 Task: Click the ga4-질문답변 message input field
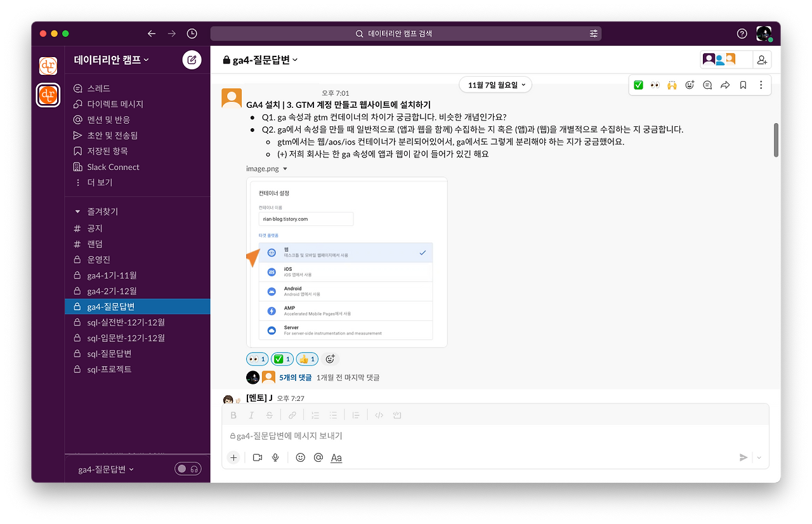pyautogui.click(x=495, y=436)
